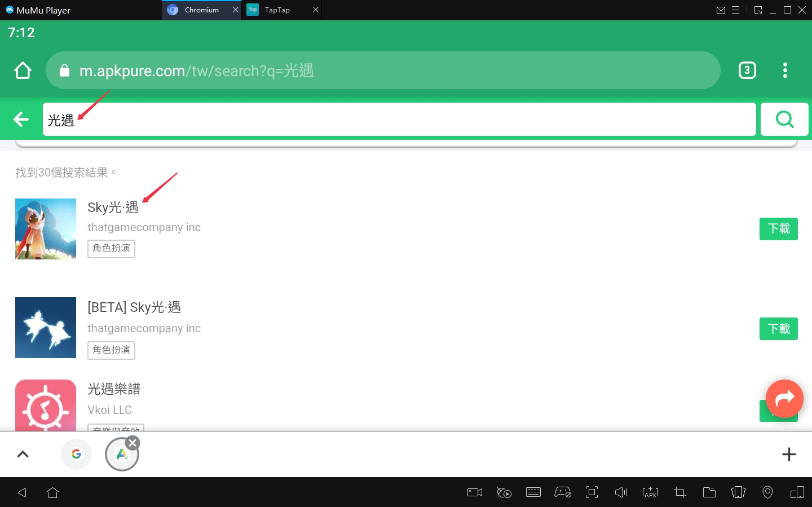Download [BETA] Sky光·遇 with 下載 button
The image size is (812, 507).
[x=778, y=329]
